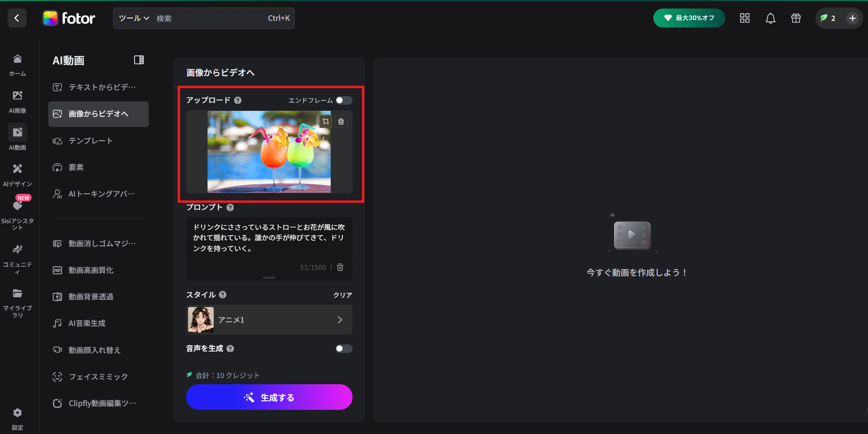Open 設定 with the gear icon

(x=18, y=413)
